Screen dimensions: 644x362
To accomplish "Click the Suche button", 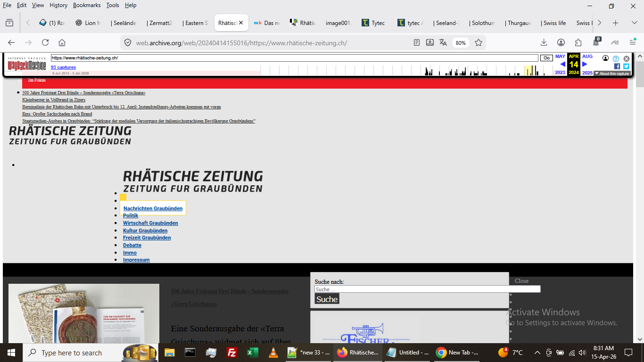I will point(327,299).
